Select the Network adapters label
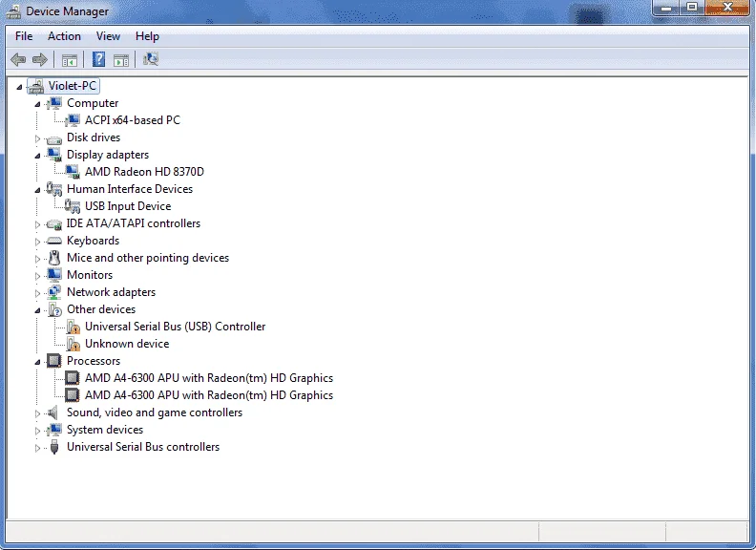The height and width of the screenshot is (550, 756). point(112,292)
